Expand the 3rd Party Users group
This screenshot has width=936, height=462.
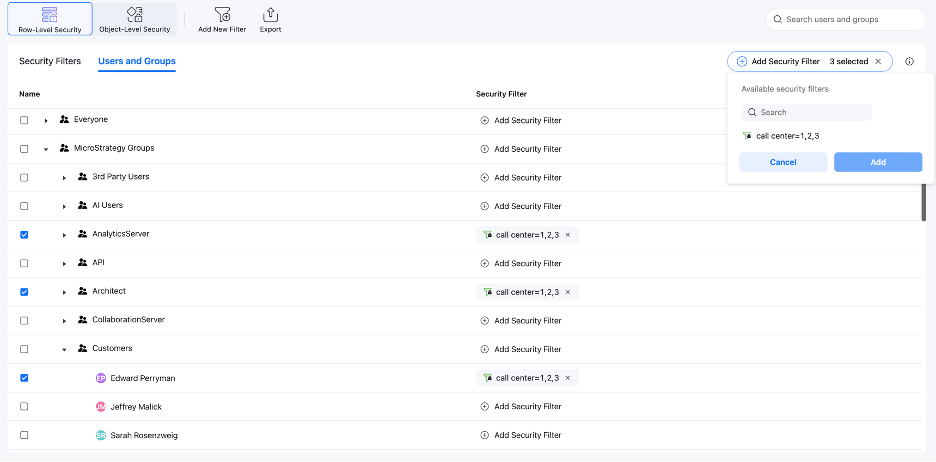click(64, 178)
